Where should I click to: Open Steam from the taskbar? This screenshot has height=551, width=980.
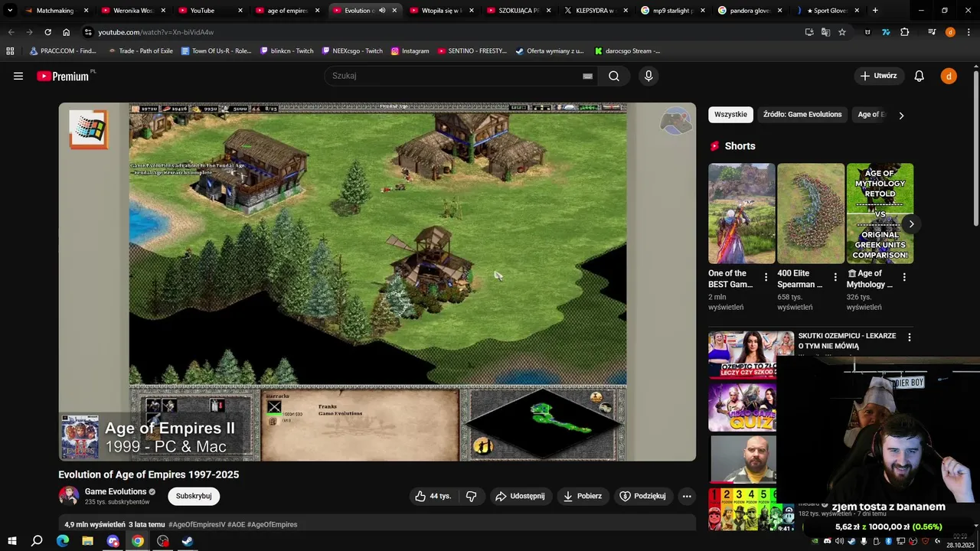pos(188,541)
